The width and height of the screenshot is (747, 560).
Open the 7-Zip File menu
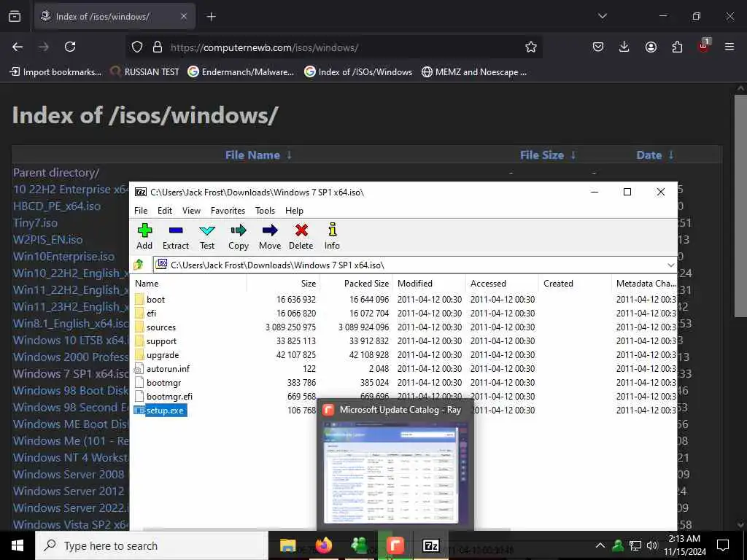[x=141, y=211]
